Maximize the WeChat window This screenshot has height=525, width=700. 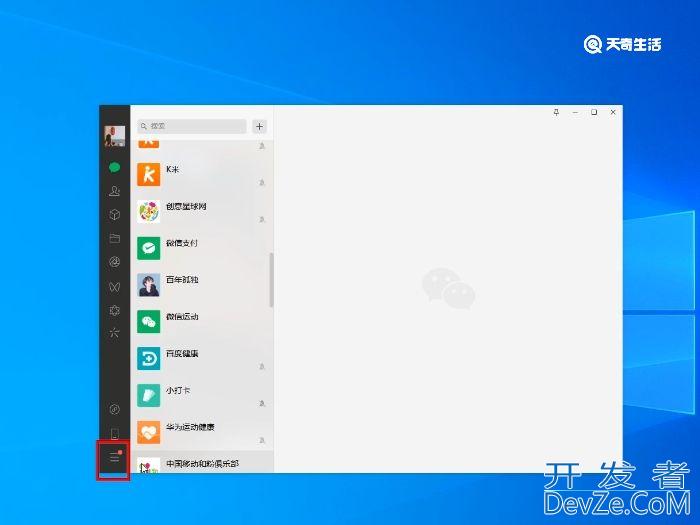[594, 112]
